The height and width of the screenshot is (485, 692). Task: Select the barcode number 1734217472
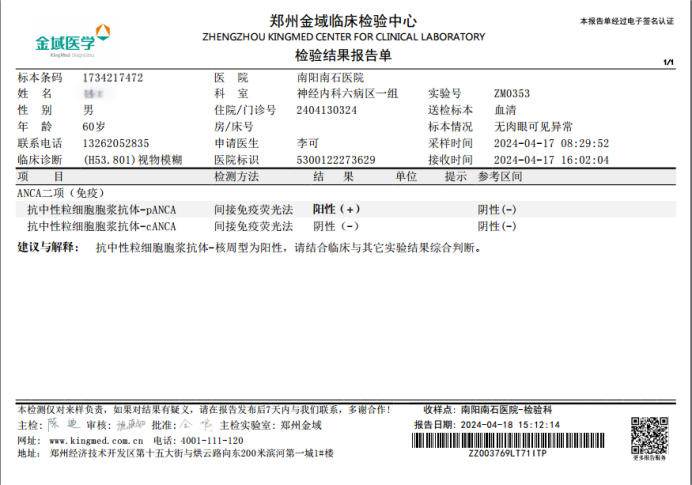[x=113, y=78]
